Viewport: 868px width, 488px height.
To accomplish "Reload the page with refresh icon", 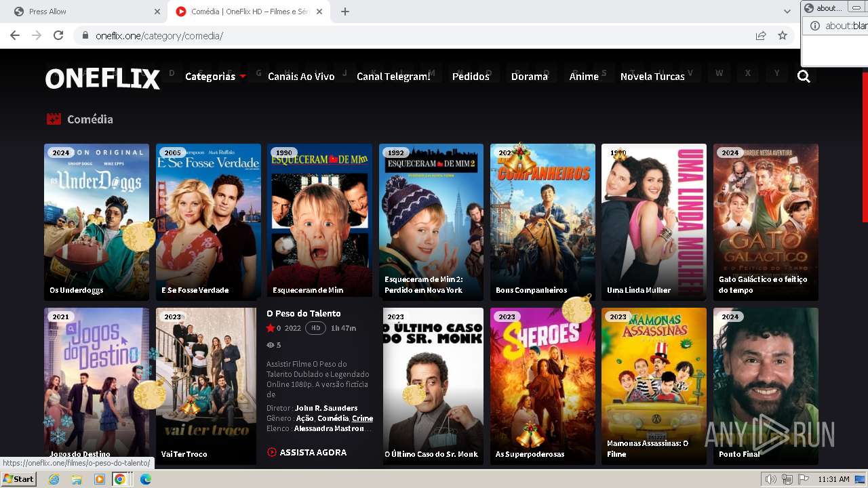I will [58, 35].
